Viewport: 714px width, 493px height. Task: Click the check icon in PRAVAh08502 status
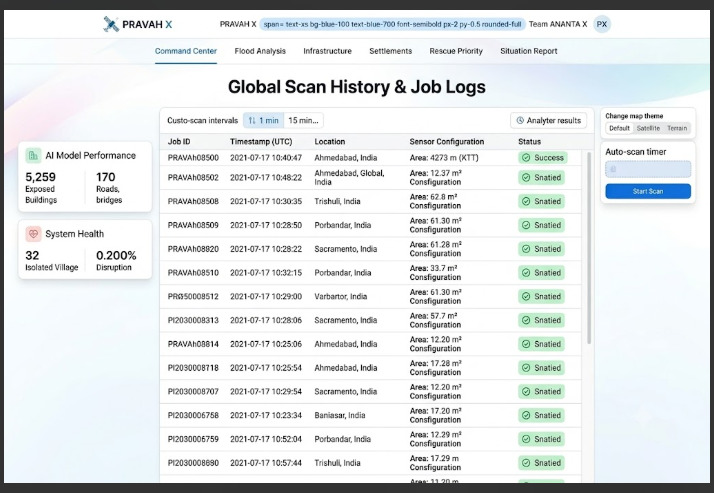pyautogui.click(x=526, y=178)
